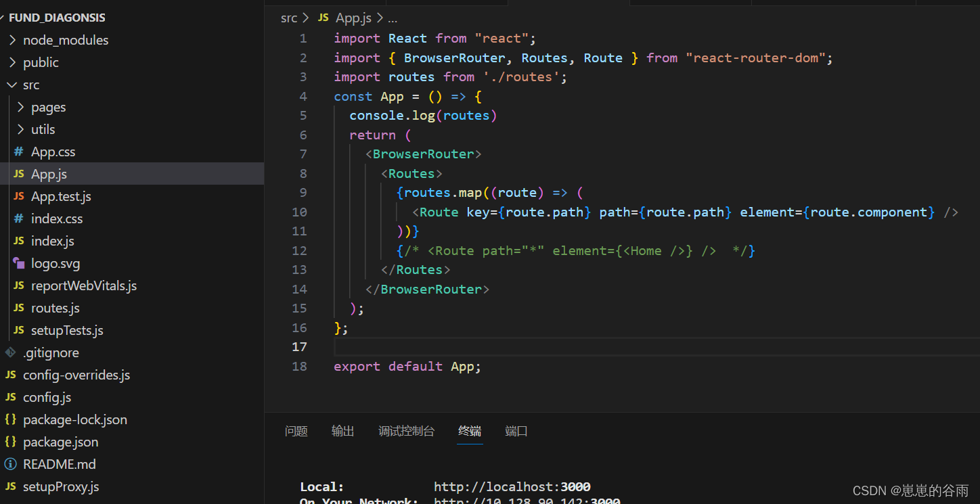Click the JS icon next to reportWebVitals.js
This screenshot has height=504, width=980.
[x=19, y=285]
